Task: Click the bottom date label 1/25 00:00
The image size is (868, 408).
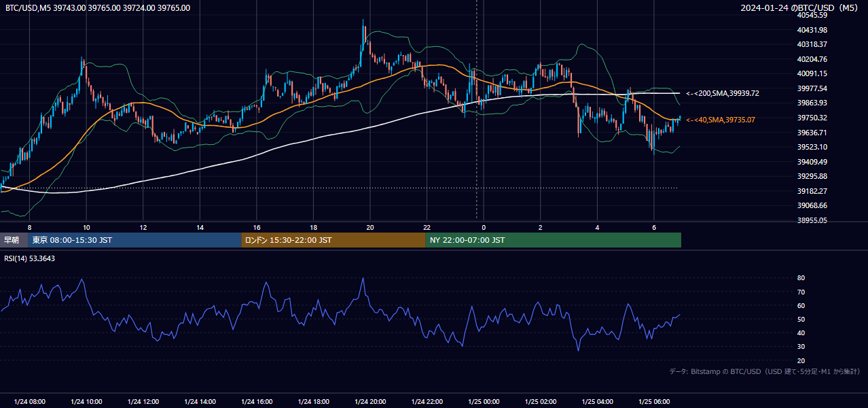Action: [484, 402]
